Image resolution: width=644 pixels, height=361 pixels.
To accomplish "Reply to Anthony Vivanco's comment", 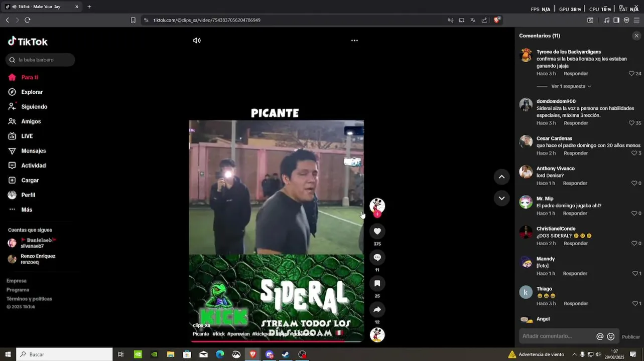I will [x=575, y=183].
